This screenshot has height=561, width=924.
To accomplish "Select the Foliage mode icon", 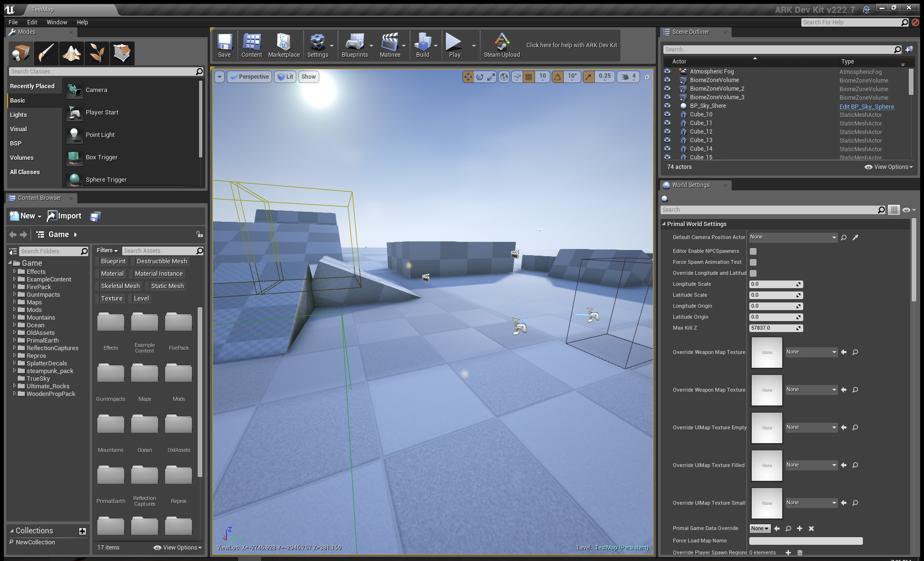I will click(x=97, y=53).
